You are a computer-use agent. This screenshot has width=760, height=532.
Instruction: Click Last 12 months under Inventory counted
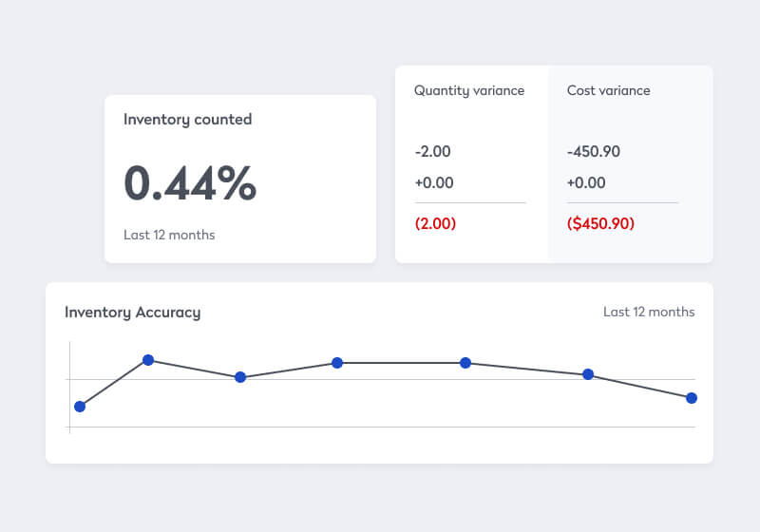(169, 235)
